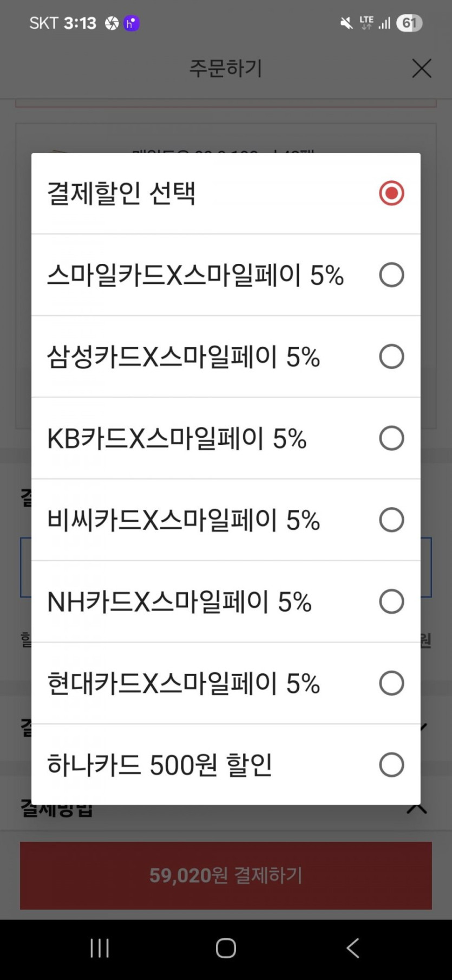
Task: Tap the LTE signal status icon
Action: tap(367, 23)
